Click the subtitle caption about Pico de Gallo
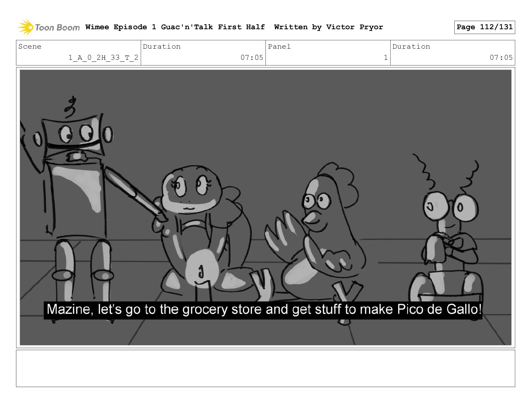This screenshot has height=411, width=532. 263,310
